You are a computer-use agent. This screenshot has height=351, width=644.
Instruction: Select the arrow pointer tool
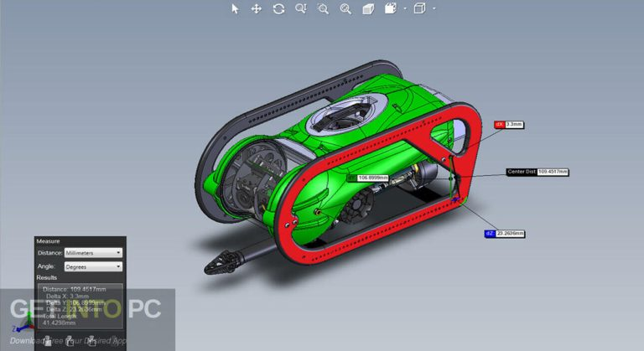pyautogui.click(x=236, y=8)
